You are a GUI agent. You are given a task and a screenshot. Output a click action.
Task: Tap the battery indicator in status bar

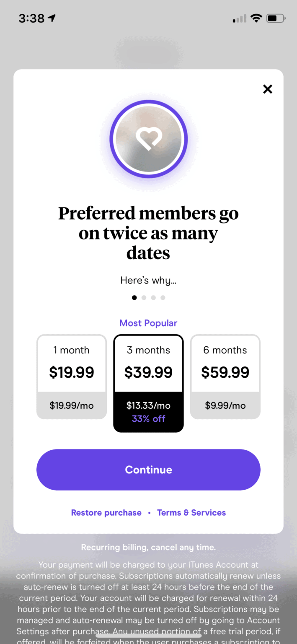coord(274,18)
